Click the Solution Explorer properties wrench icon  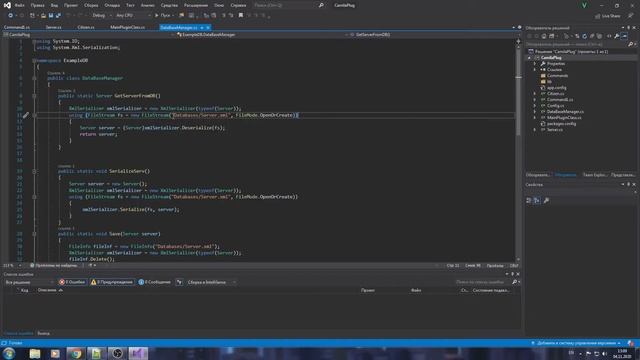[x=617, y=36]
